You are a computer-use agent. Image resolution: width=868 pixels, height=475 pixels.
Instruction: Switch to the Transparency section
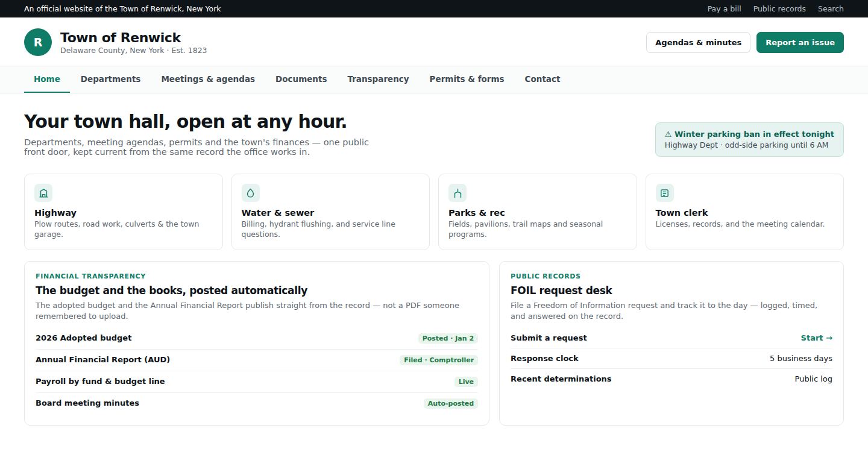point(378,79)
